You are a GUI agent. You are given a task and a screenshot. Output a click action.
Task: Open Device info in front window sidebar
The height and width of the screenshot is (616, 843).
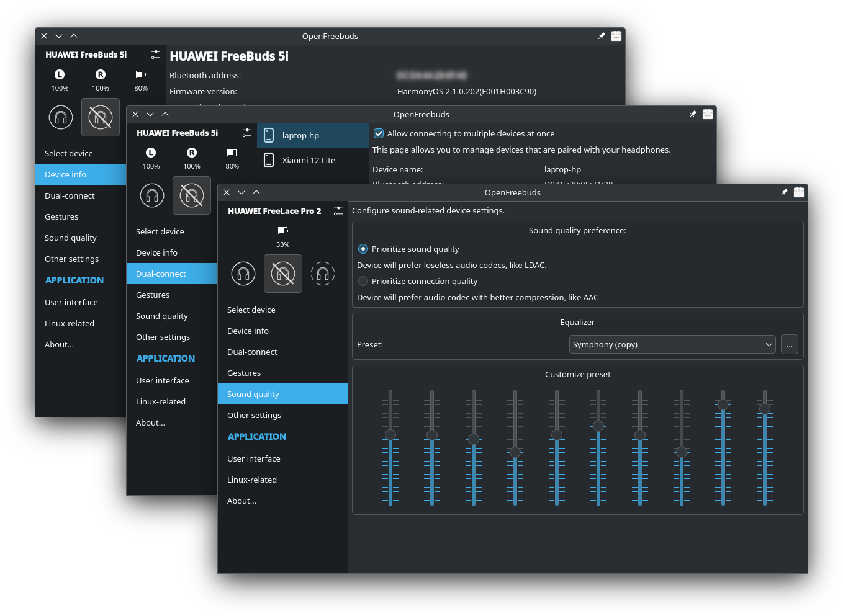[x=283, y=331]
